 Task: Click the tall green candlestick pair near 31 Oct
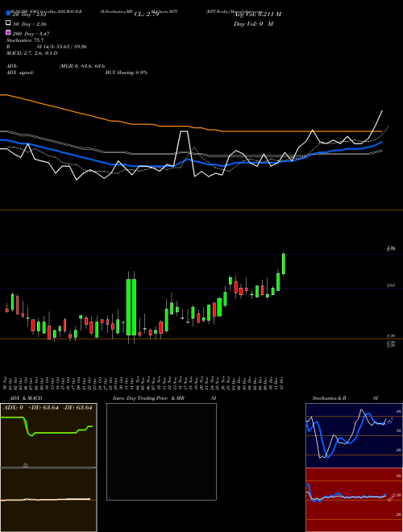click(x=131, y=307)
